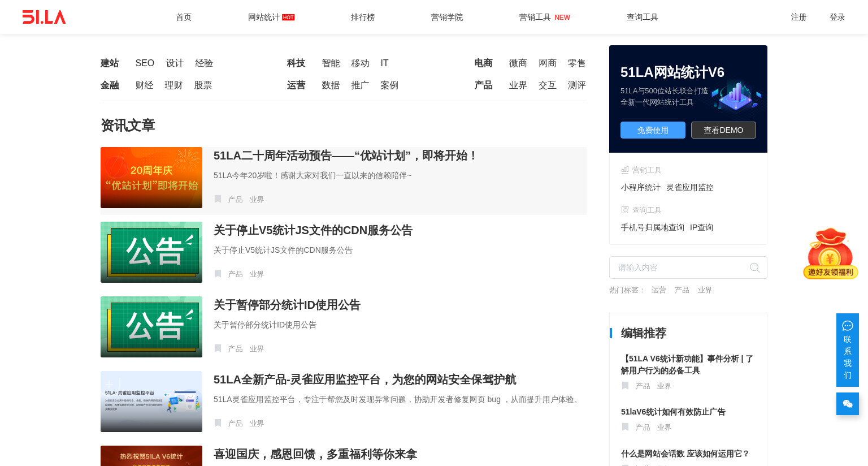
Task: Click the 3D chart graphic in V6 banner
Action: [736, 96]
